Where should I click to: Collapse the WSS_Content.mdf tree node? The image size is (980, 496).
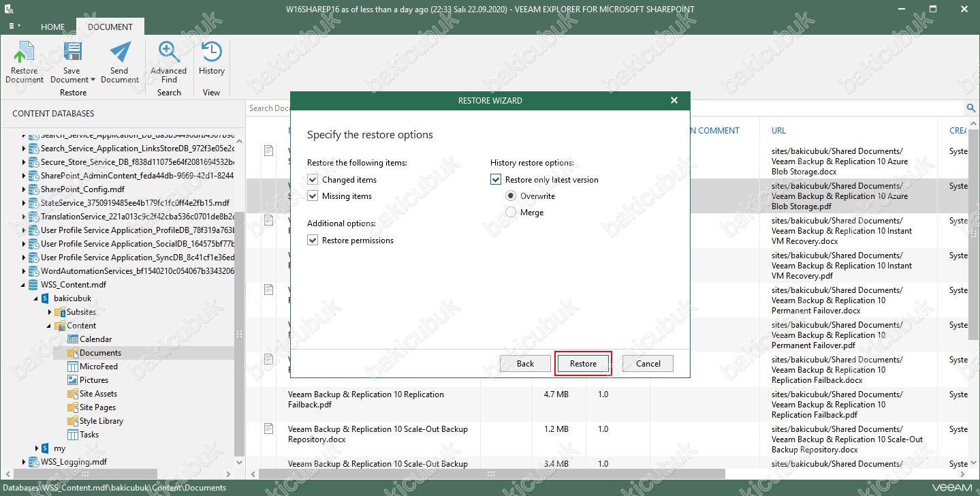click(24, 285)
